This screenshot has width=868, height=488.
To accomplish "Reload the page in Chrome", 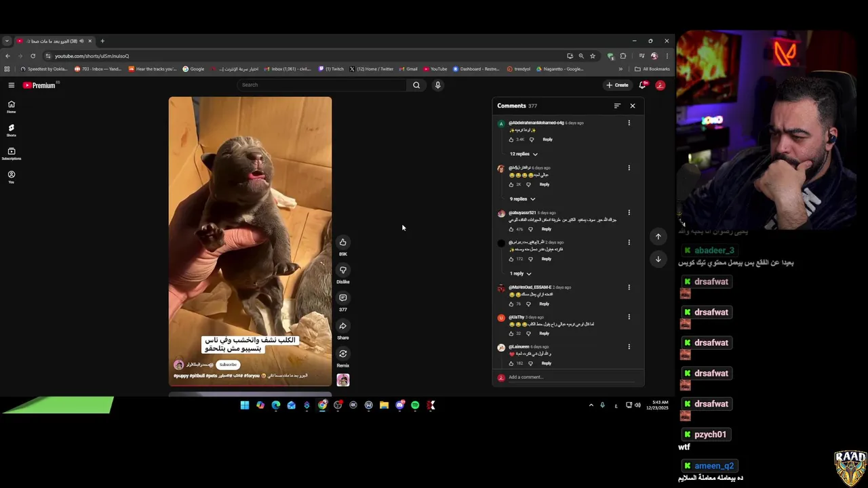I will (33, 56).
